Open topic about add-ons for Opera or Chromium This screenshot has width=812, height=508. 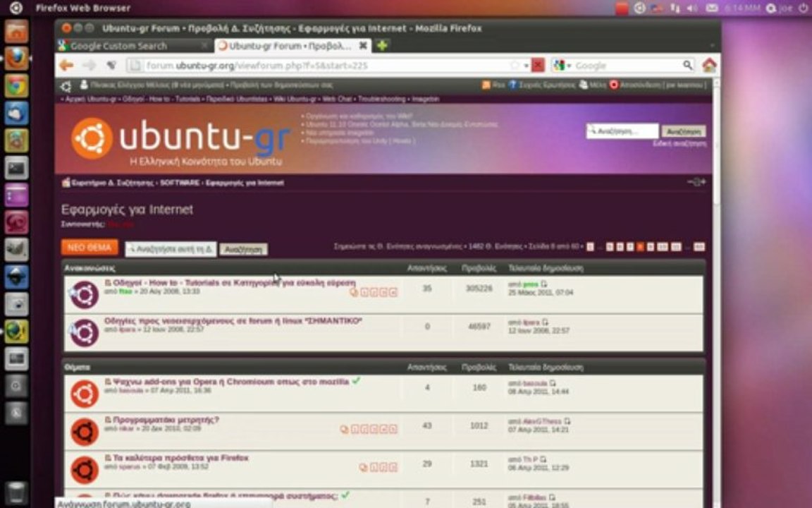point(230,382)
